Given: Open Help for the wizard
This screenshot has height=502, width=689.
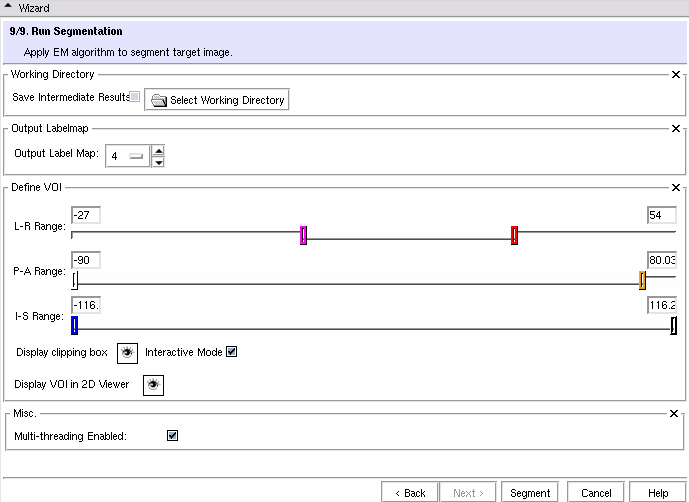Looking at the screenshot, I should (x=657, y=493).
